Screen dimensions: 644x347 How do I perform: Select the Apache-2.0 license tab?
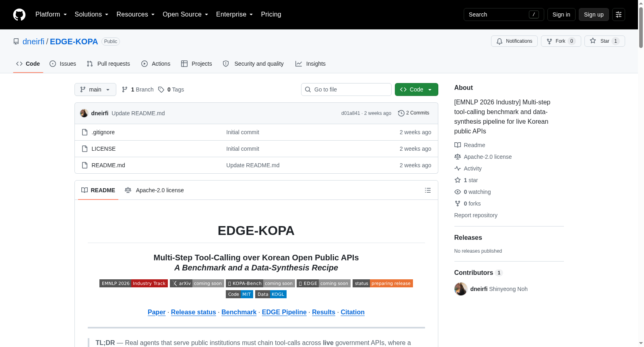(154, 190)
